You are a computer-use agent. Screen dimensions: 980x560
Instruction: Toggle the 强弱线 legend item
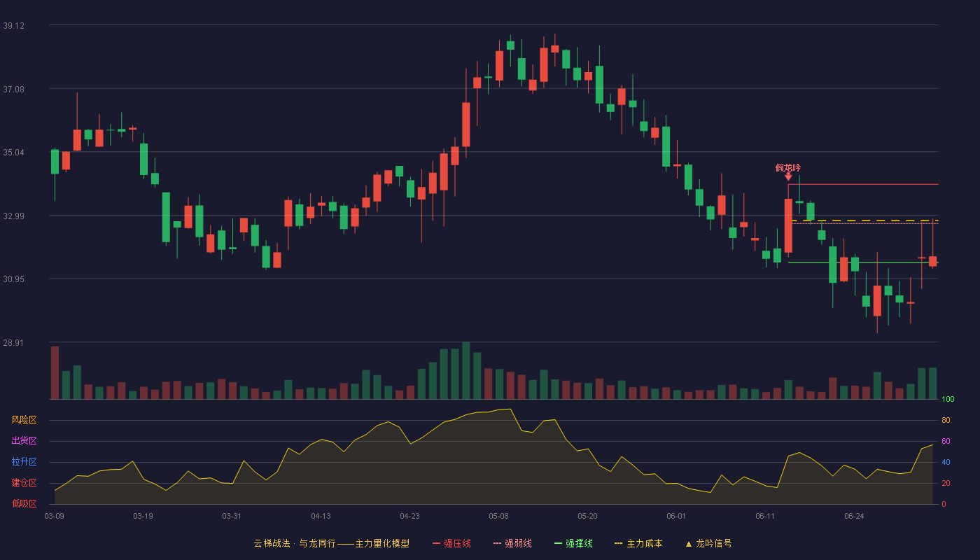click(512, 543)
